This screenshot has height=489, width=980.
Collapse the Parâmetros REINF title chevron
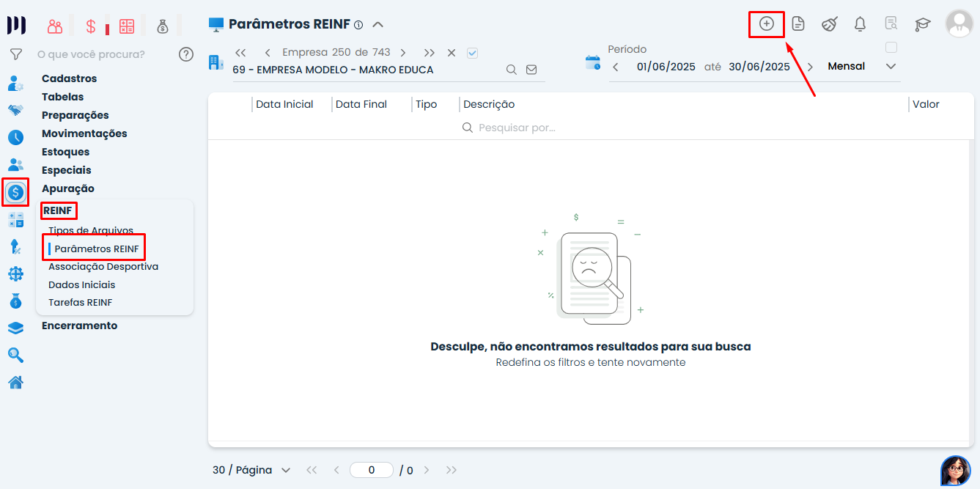click(x=378, y=24)
